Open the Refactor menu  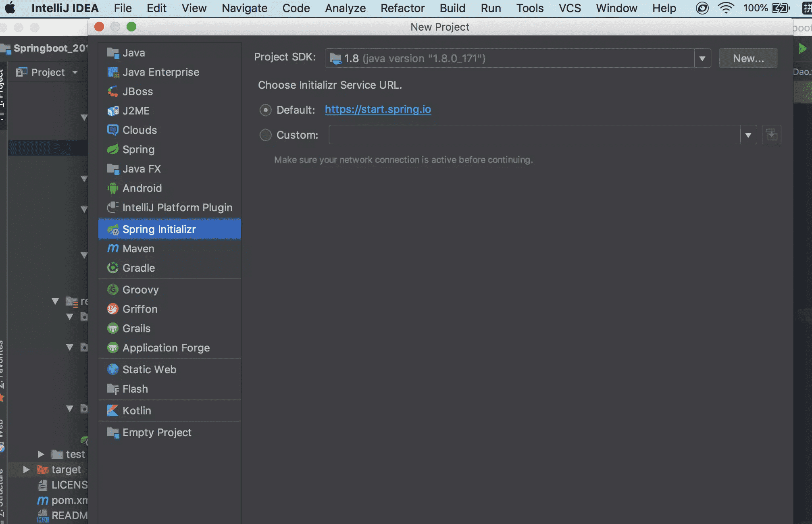[402, 8]
